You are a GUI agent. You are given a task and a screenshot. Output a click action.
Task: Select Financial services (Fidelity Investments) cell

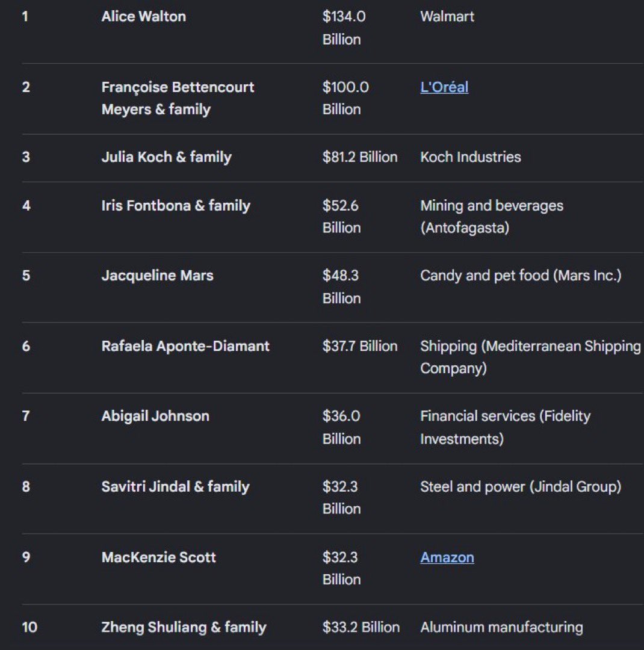[x=506, y=427]
